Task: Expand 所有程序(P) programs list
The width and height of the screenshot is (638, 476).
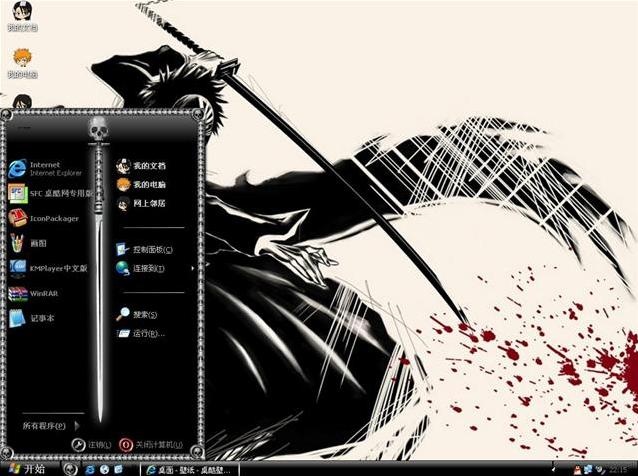Action: tap(51, 426)
